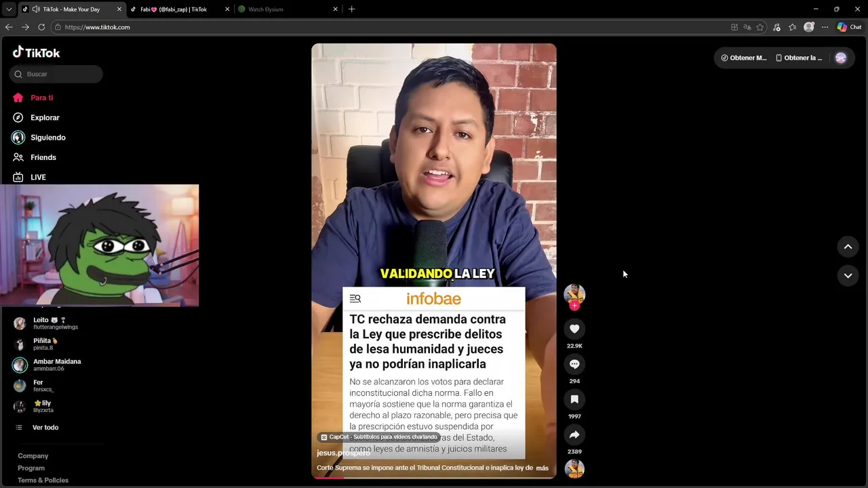The height and width of the screenshot is (488, 868).
Task: Open comments bubble showing 294
Action: [x=574, y=364]
